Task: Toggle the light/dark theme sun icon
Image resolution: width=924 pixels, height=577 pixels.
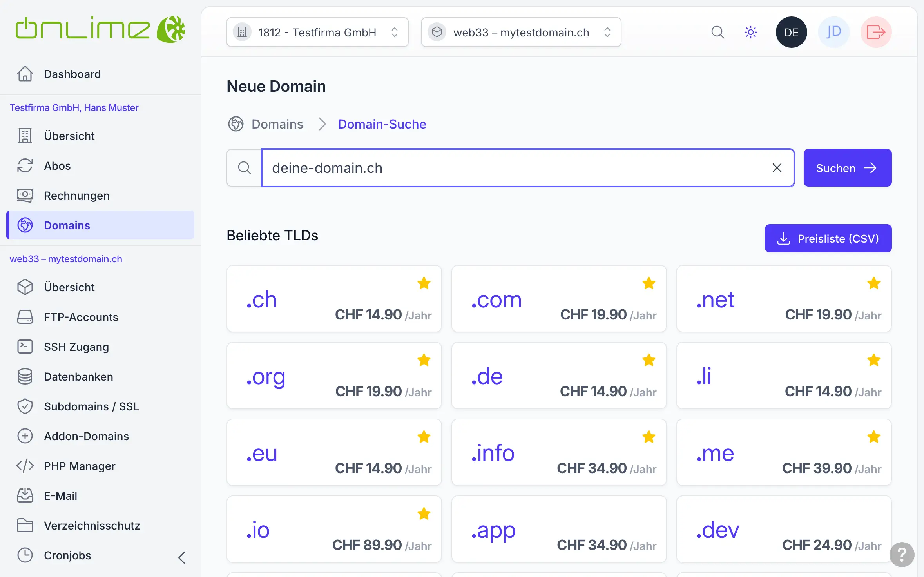Action: [750, 32]
